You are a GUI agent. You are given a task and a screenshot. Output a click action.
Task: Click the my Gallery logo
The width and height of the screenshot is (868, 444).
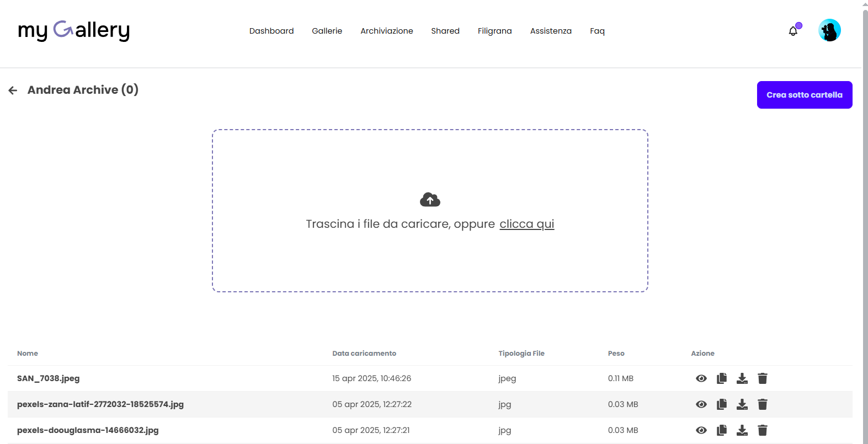coord(74,30)
